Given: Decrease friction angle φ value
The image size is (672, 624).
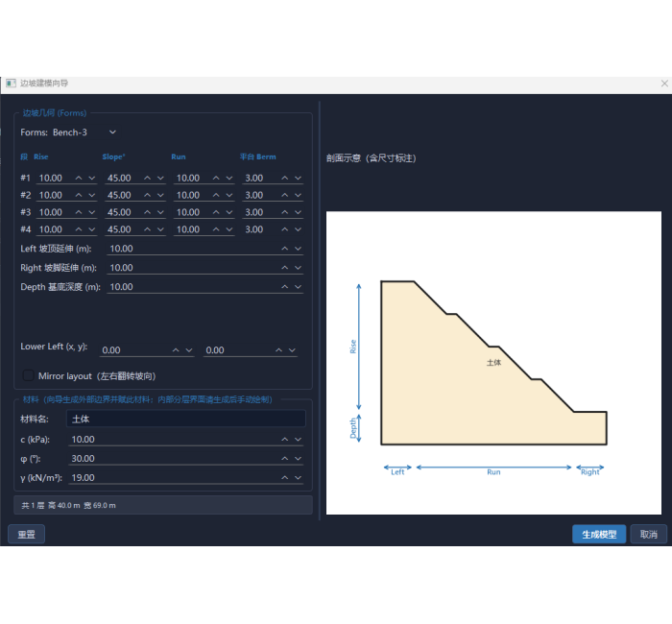Looking at the screenshot, I should click(299, 459).
